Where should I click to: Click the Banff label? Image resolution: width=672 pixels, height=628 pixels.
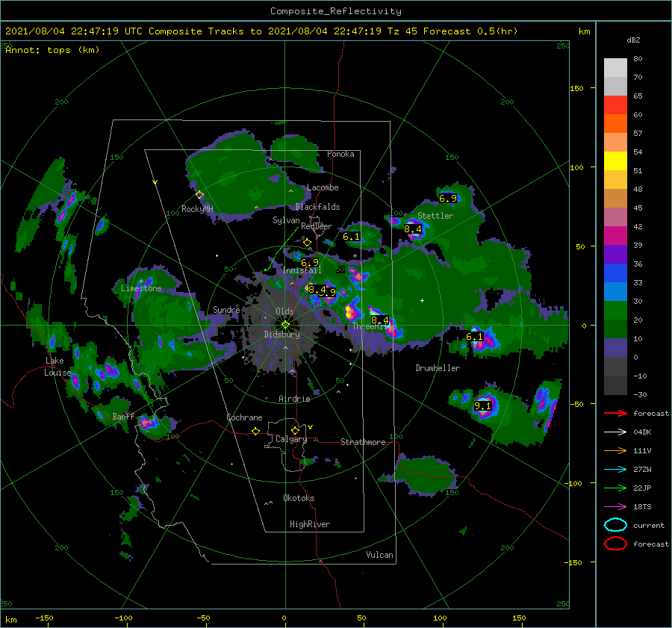123,416
